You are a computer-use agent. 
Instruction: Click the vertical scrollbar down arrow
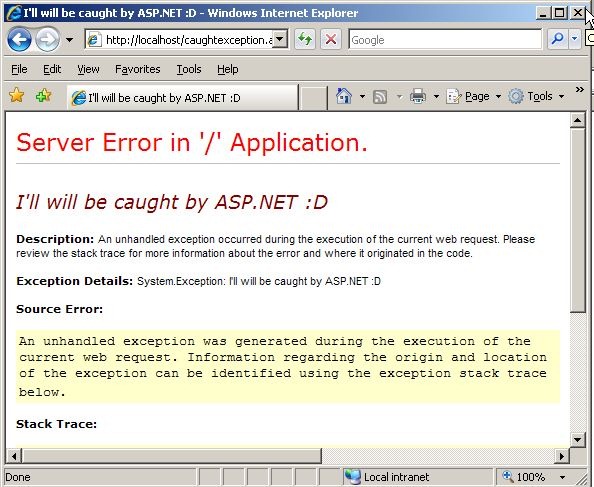tap(577, 440)
